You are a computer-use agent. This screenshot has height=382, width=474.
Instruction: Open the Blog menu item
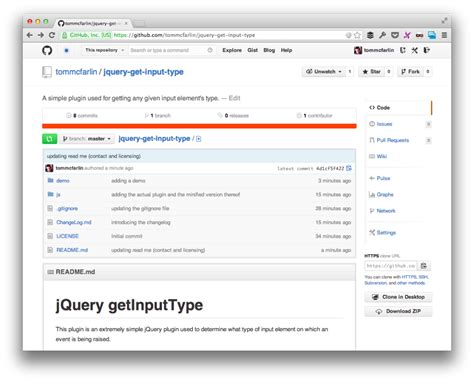269,50
